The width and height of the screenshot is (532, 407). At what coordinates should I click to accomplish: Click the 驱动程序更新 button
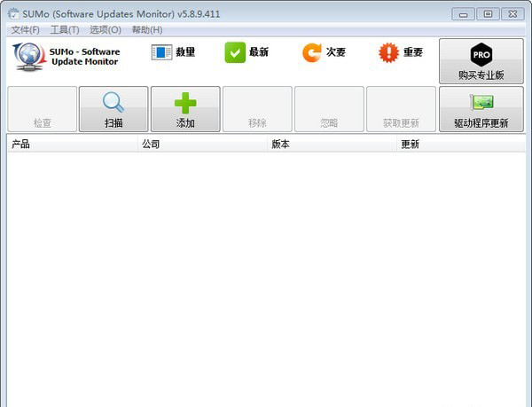[x=481, y=109]
